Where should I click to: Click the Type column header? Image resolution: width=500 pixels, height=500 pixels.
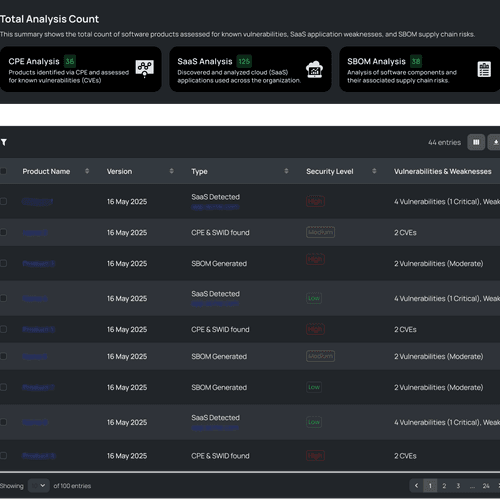(199, 171)
